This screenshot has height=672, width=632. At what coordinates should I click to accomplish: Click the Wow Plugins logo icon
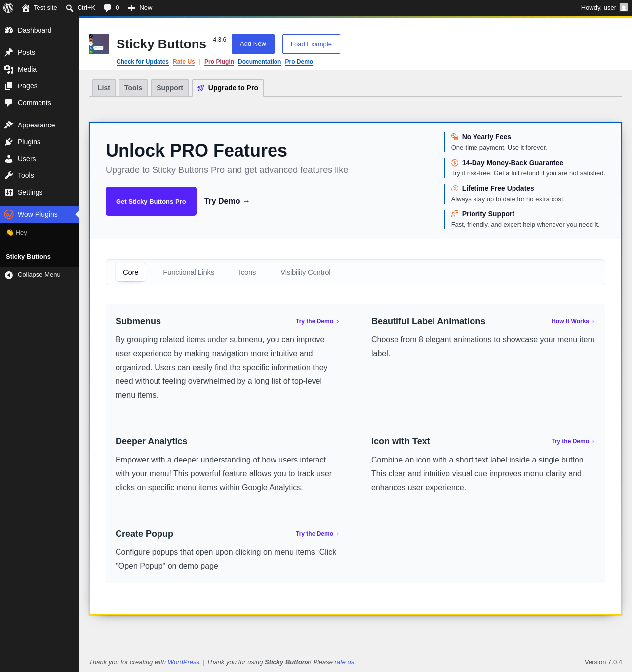coord(9,214)
